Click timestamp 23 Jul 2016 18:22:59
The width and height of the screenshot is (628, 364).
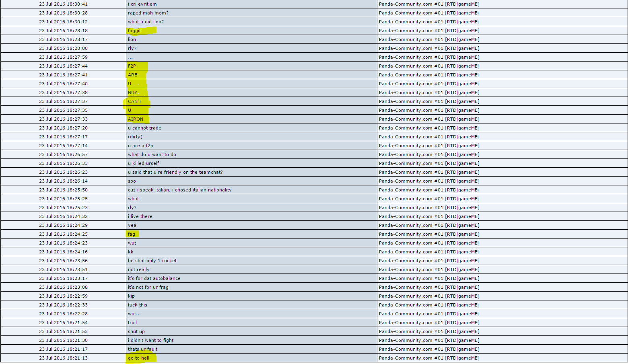tap(63, 296)
